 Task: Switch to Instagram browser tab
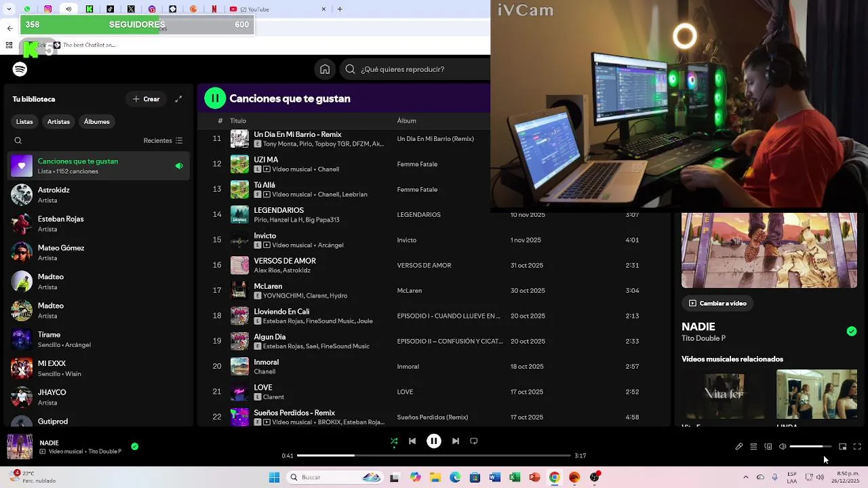47,9
